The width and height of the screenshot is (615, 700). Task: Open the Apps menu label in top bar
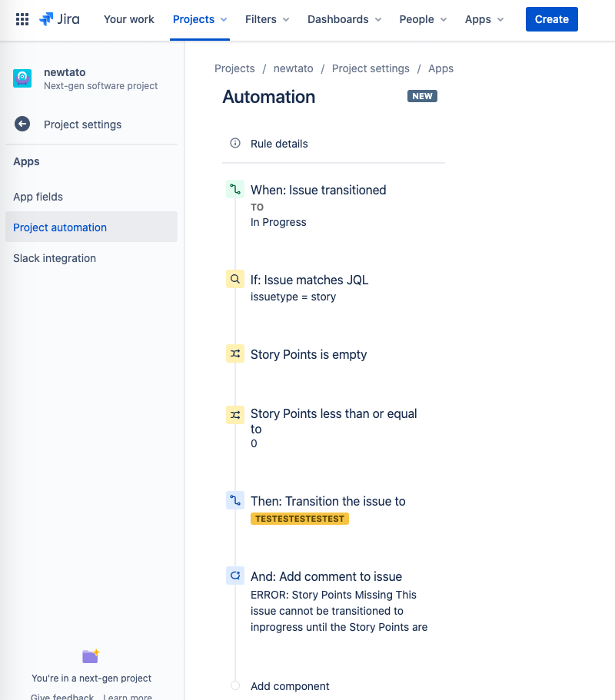click(478, 19)
